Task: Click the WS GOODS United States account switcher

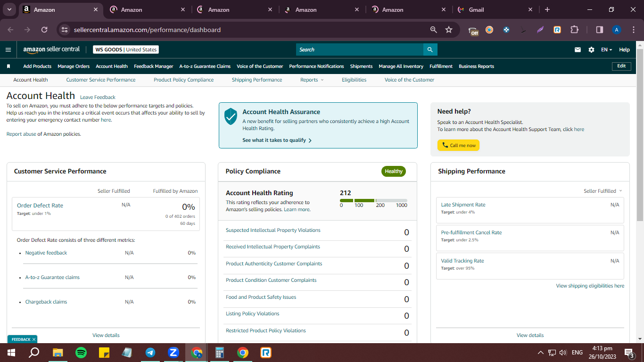Action: click(126, 49)
